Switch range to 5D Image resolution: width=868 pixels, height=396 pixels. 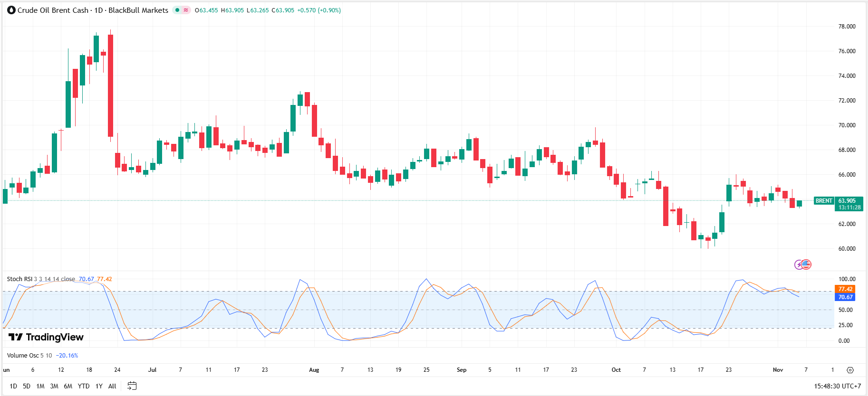click(x=27, y=386)
